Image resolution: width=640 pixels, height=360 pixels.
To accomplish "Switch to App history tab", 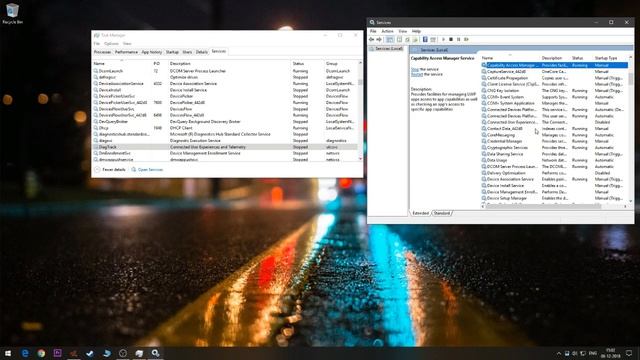I will (152, 52).
